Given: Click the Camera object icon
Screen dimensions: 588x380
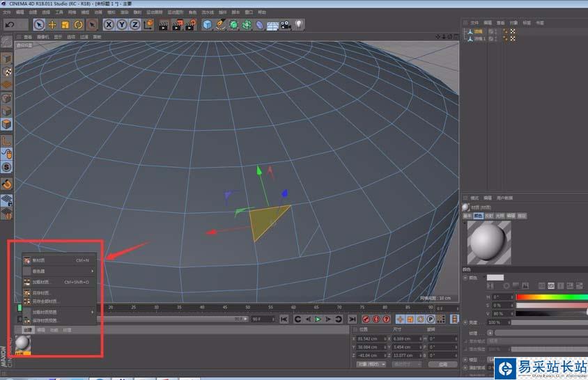Looking at the screenshot, I should point(285,25).
